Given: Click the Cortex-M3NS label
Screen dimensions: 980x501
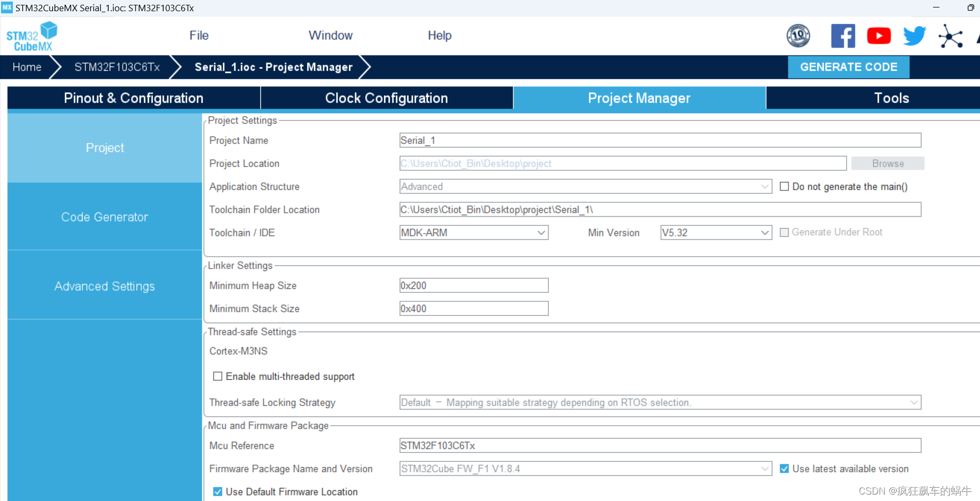Looking at the screenshot, I should pos(238,351).
